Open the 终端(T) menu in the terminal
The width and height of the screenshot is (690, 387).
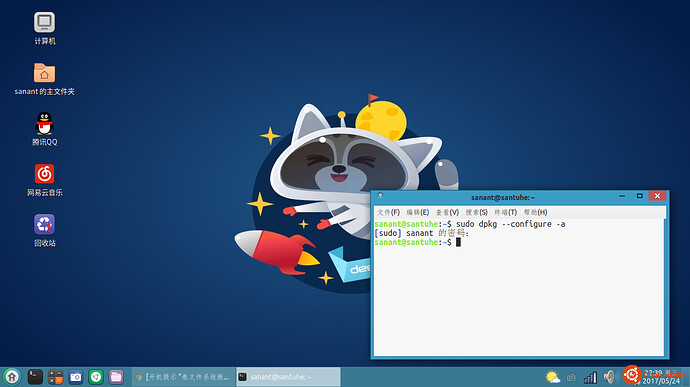506,212
